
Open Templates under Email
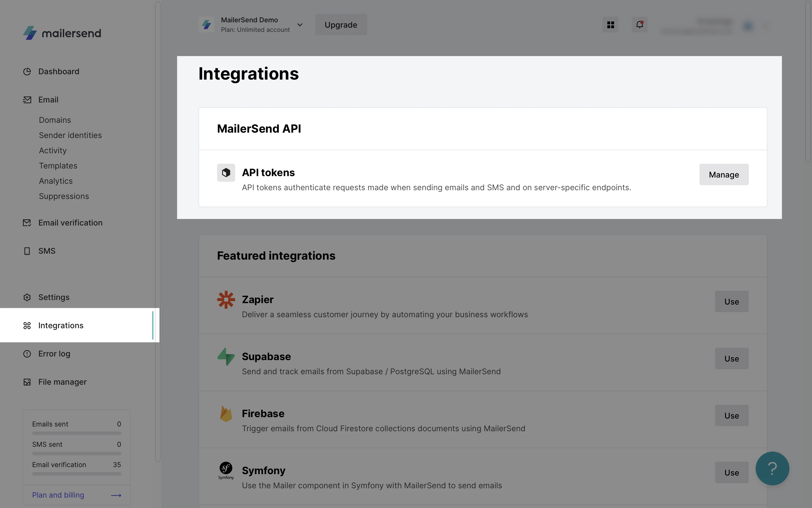pos(58,166)
